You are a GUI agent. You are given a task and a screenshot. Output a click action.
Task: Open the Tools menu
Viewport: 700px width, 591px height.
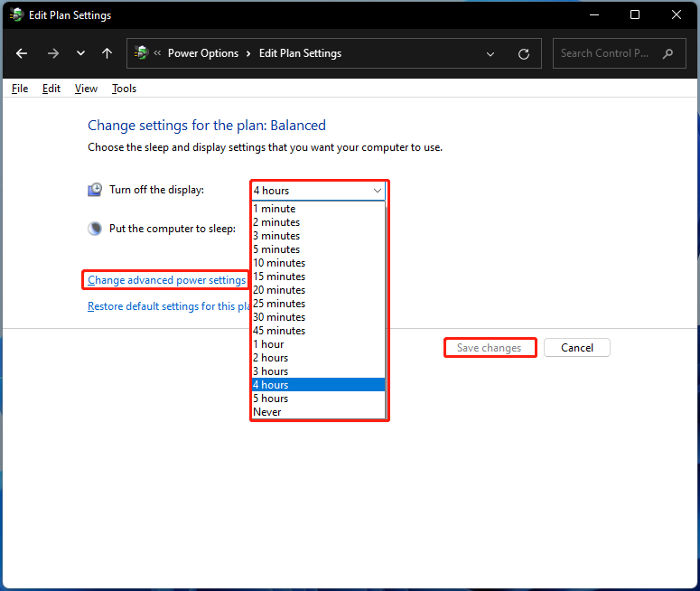pyautogui.click(x=124, y=89)
